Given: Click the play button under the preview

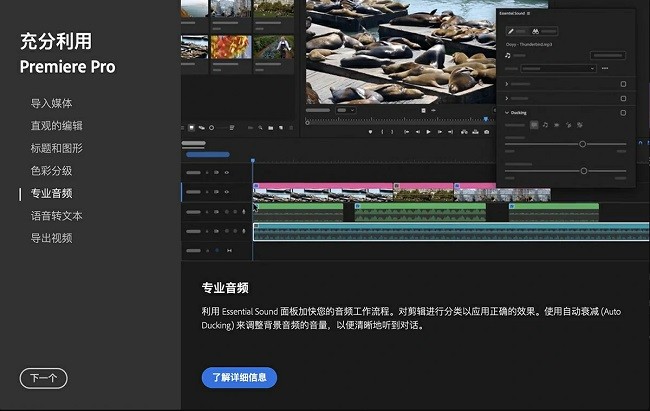Looking at the screenshot, I should click(x=429, y=132).
